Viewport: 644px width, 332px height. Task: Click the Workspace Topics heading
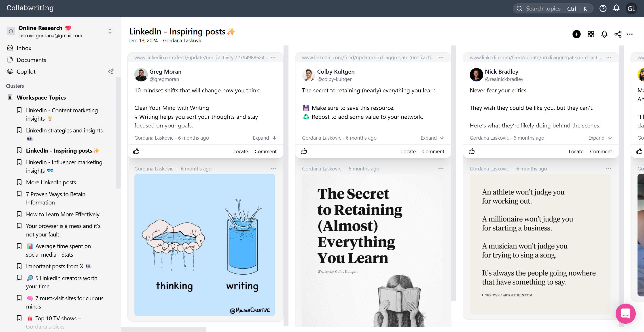(x=41, y=98)
